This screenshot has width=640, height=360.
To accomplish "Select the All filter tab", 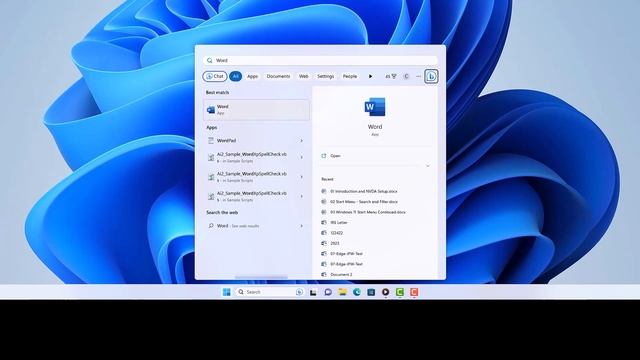I will tap(236, 76).
